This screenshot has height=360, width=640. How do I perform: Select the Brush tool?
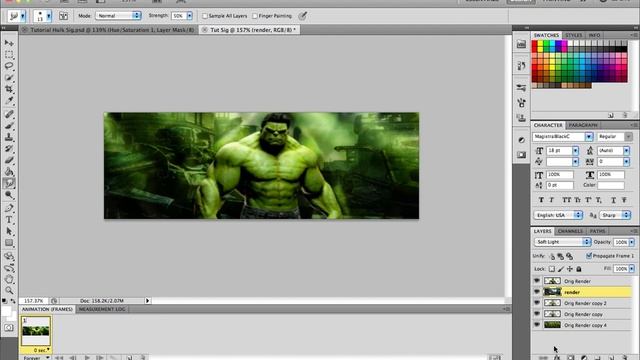[x=9, y=126]
